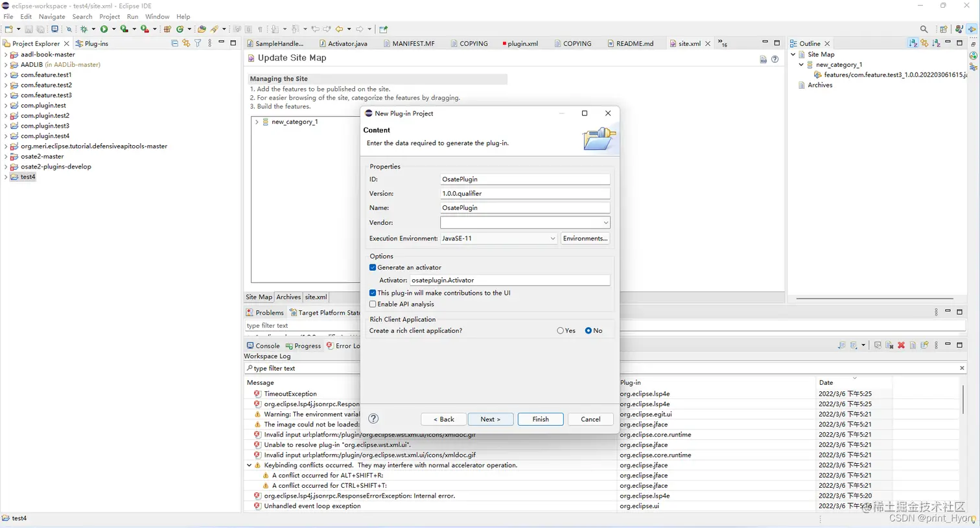Click the Environments... button
Screen dimensions: 980x528
[585, 238]
